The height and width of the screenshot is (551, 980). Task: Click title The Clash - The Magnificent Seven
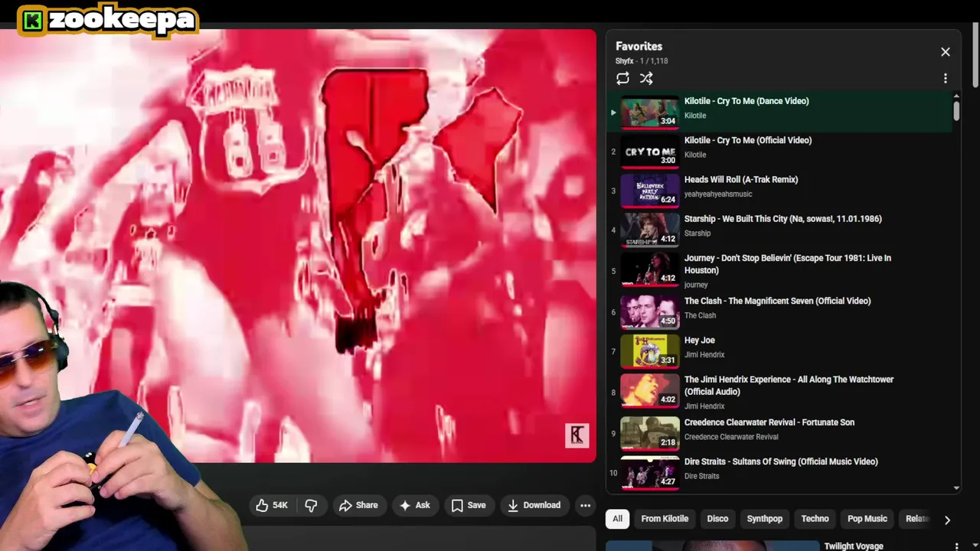777,301
